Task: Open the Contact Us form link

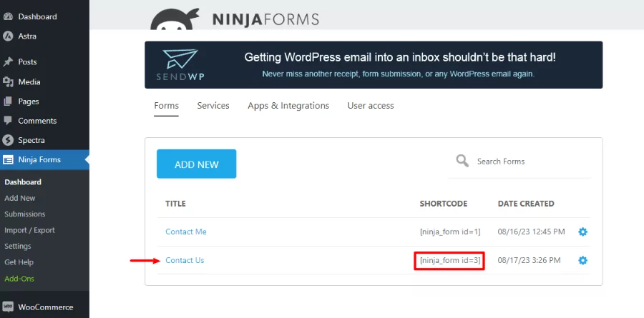Action: (x=185, y=260)
